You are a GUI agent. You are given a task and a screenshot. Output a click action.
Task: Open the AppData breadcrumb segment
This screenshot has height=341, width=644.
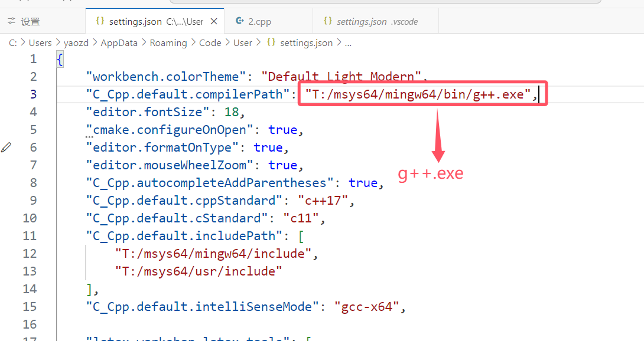119,42
